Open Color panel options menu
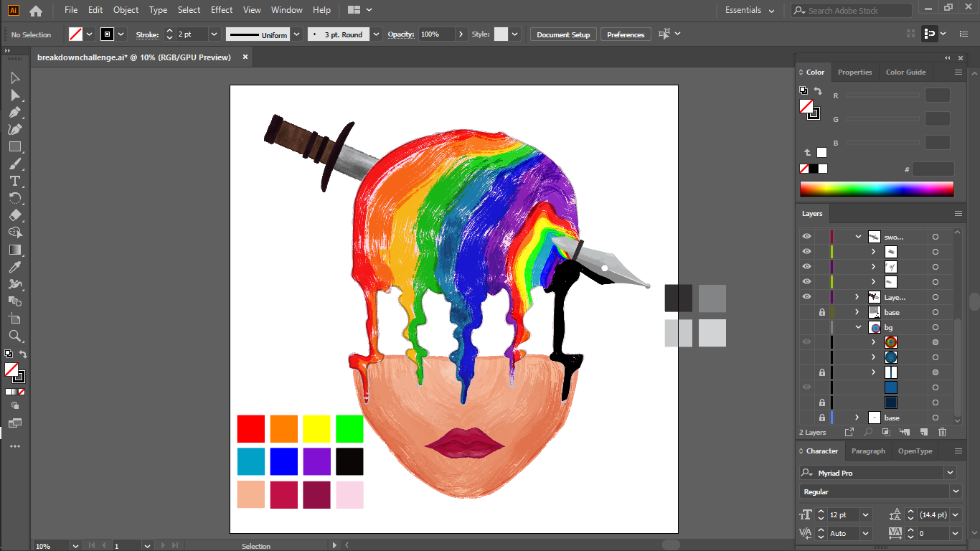Image resolution: width=980 pixels, height=551 pixels. (958, 72)
